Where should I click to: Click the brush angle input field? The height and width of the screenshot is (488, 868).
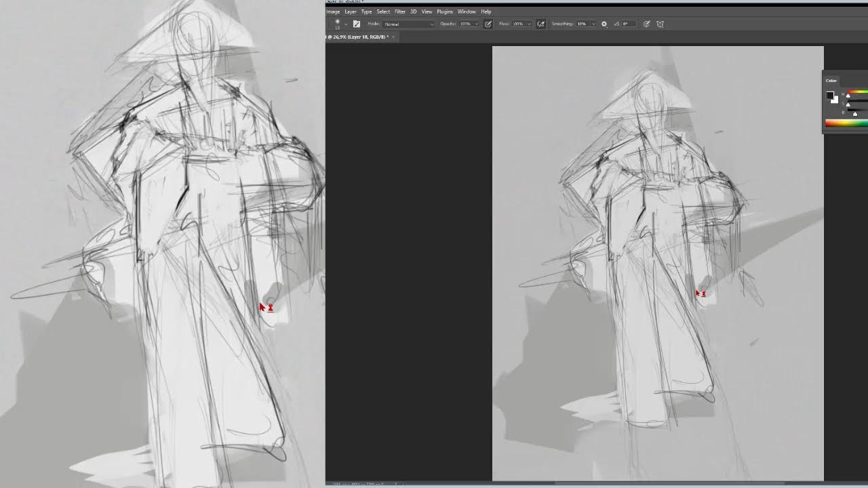(628, 24)
